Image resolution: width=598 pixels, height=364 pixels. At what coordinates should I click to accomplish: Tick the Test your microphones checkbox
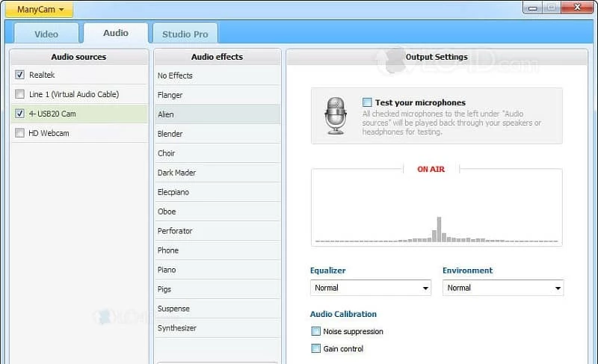pos(367,102)
